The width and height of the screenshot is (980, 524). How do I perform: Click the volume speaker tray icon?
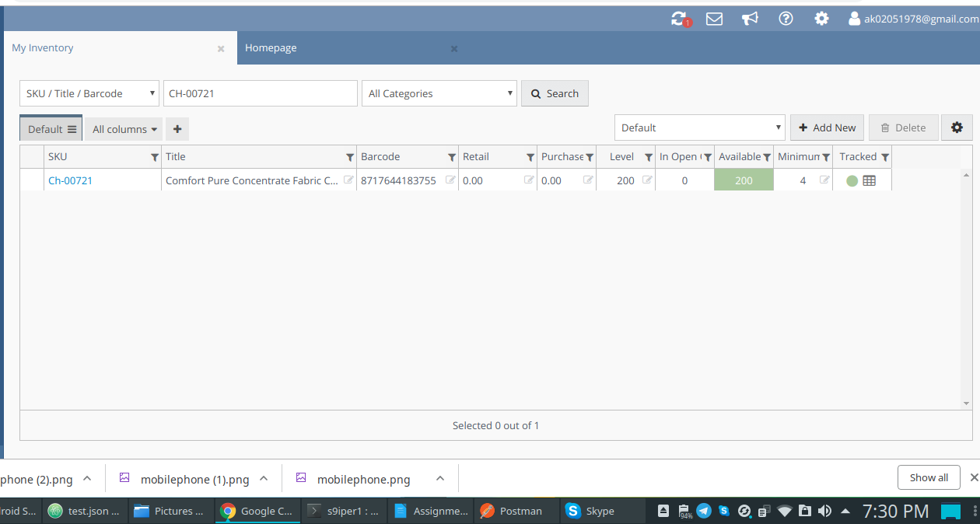pos(824,511)
